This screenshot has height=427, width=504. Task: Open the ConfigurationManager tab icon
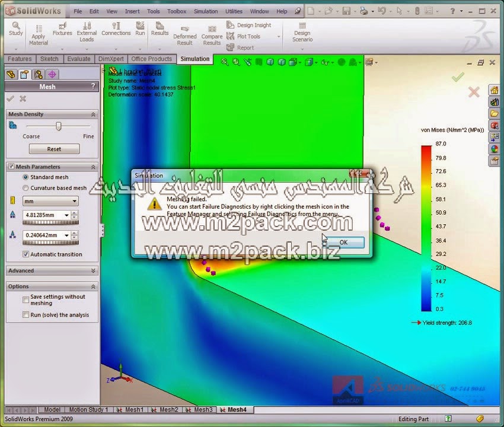(39, 75)
